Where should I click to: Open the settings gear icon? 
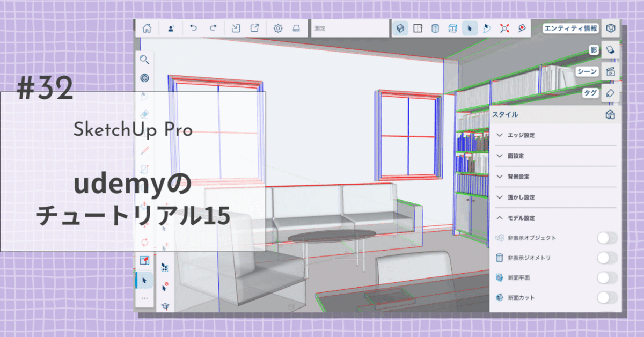pyautogui.click(x=278, y=28)
